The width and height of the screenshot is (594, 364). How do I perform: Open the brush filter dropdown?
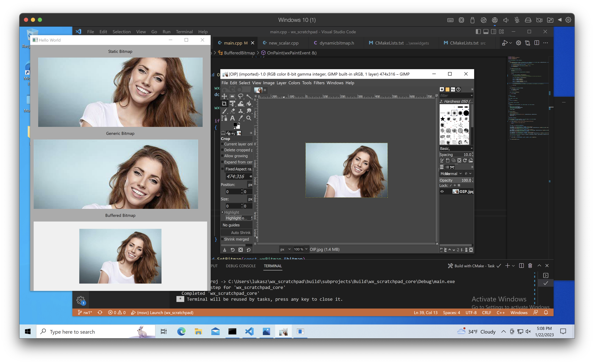pos(472,96)
